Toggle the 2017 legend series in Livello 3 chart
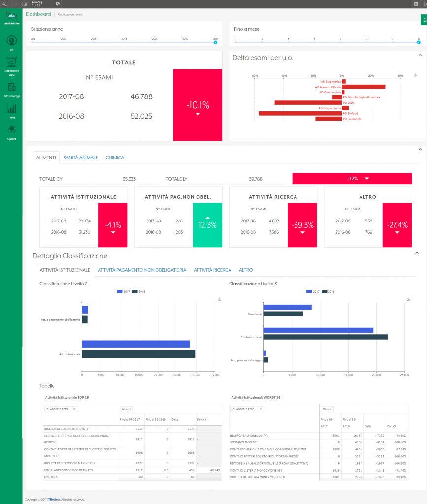Screen dimensions: 427x504 tap(313, 292)
